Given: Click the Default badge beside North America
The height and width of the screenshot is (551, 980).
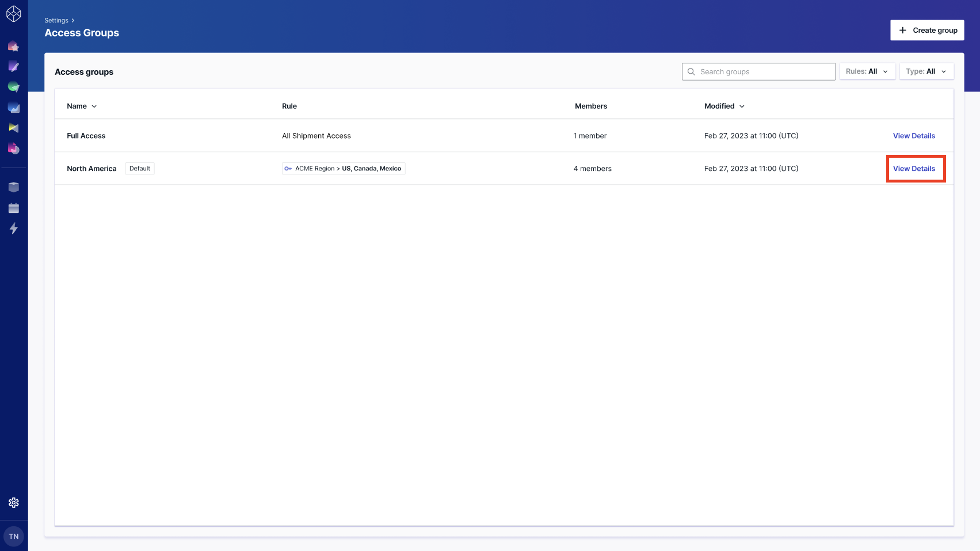Looking at the screenshot, I should coord(140,169).
